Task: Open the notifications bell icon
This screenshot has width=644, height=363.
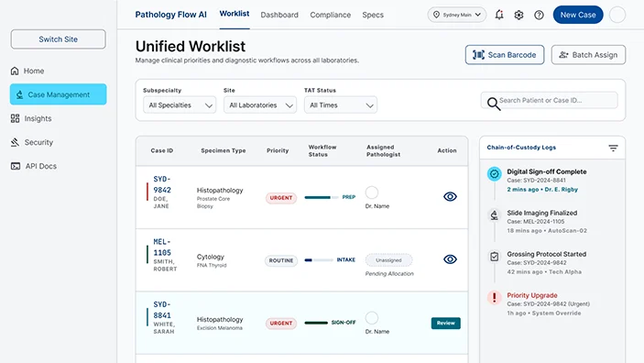Action: tap(499, 15)
